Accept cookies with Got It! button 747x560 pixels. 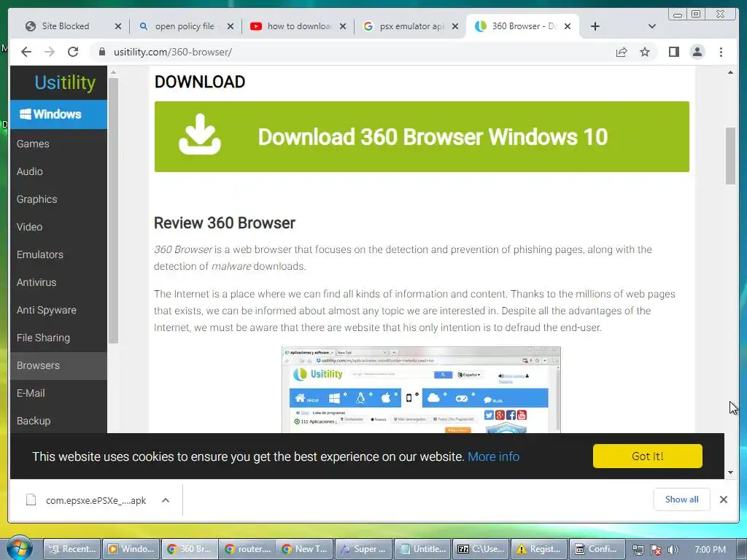coord(648,456)
